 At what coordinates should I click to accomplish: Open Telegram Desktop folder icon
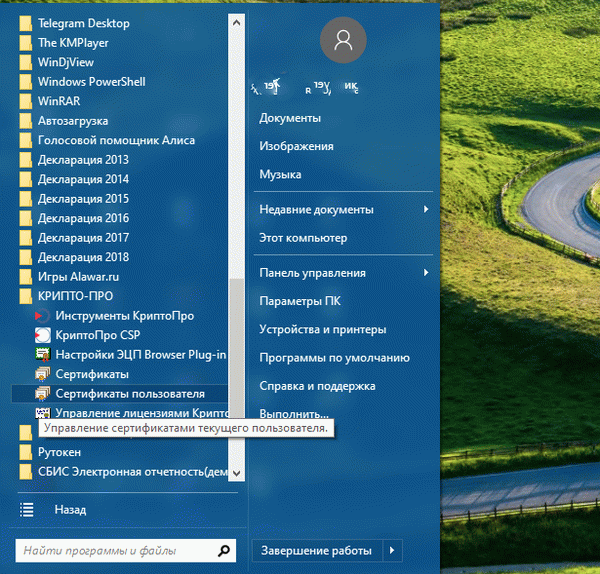pyautogui.click(x=26, y=23)
